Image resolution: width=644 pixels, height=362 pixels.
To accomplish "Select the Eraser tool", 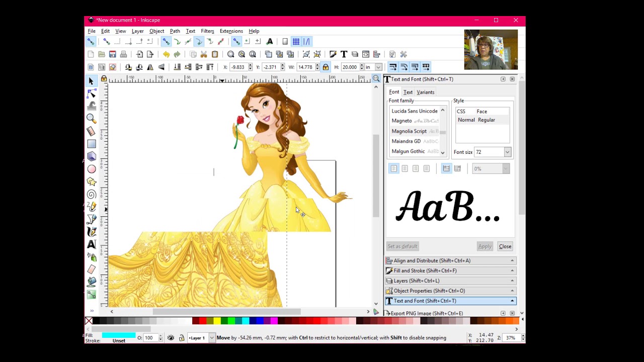I will point(91,269).
